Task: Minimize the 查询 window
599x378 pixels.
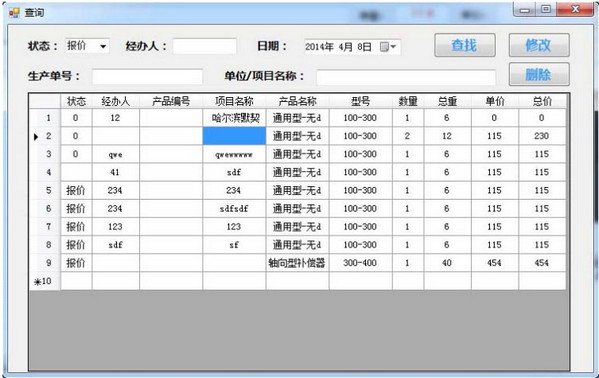Action: pyautogui.click(x=526, y=10)
